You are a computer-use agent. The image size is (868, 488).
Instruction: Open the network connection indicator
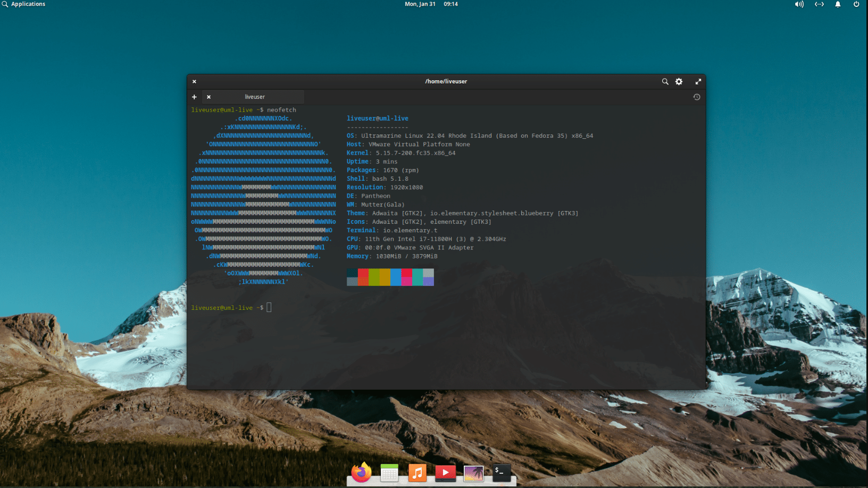[x=819, y=4]
